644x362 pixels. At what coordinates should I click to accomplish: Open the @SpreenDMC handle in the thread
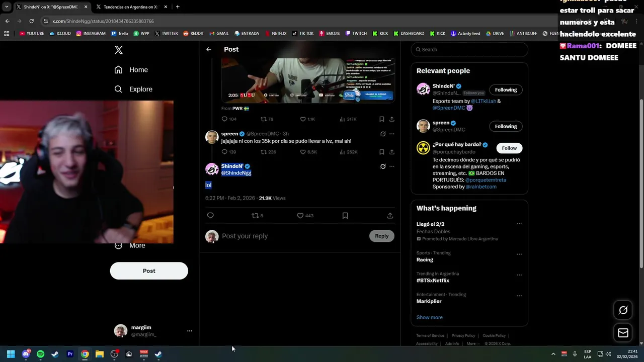[263, 134]
